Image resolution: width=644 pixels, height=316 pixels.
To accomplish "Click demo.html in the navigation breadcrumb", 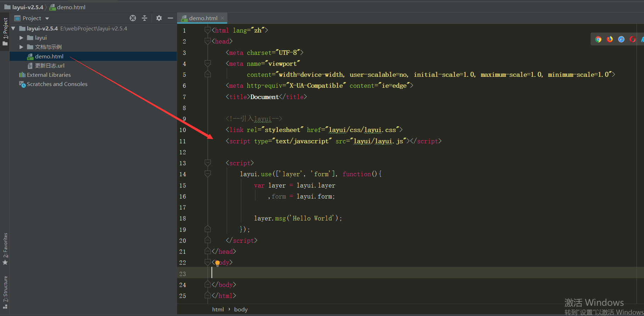I will [68, 7].
